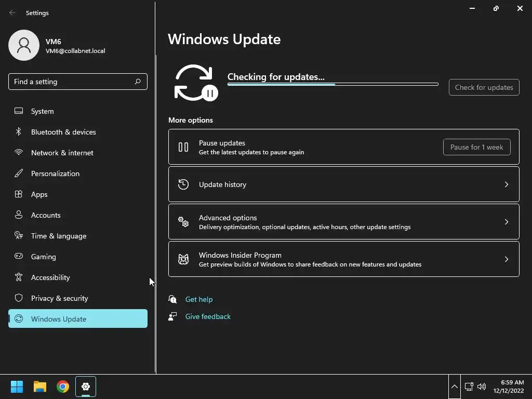The width and height of the screenshot is (532, 399).
Task: Click the network tray icon
Action: 469,387
